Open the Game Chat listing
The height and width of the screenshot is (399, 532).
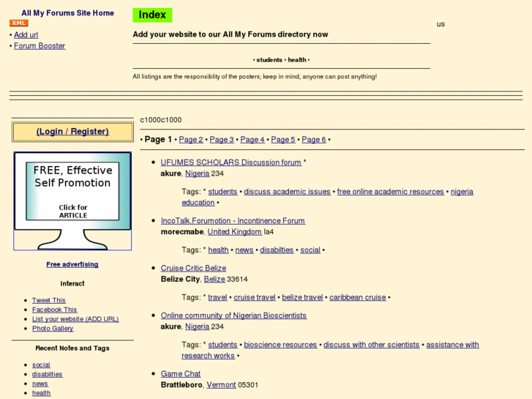(x=181, y=374)
